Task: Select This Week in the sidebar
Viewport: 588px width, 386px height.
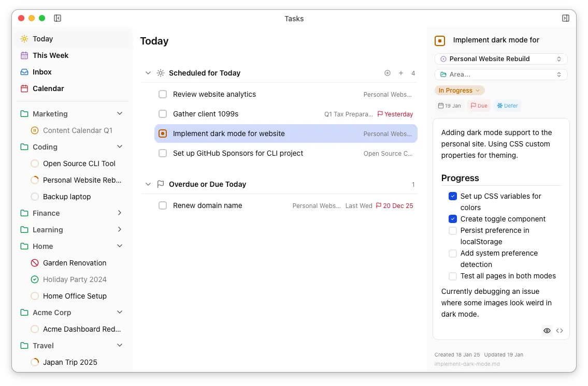Action: pos(50,55)
